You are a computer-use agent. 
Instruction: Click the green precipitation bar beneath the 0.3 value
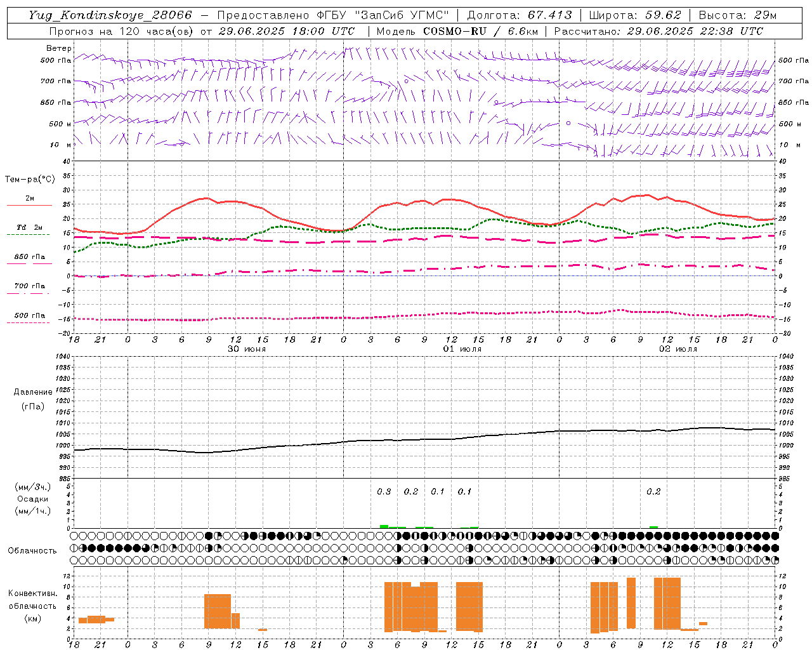(x=384, y=527)
